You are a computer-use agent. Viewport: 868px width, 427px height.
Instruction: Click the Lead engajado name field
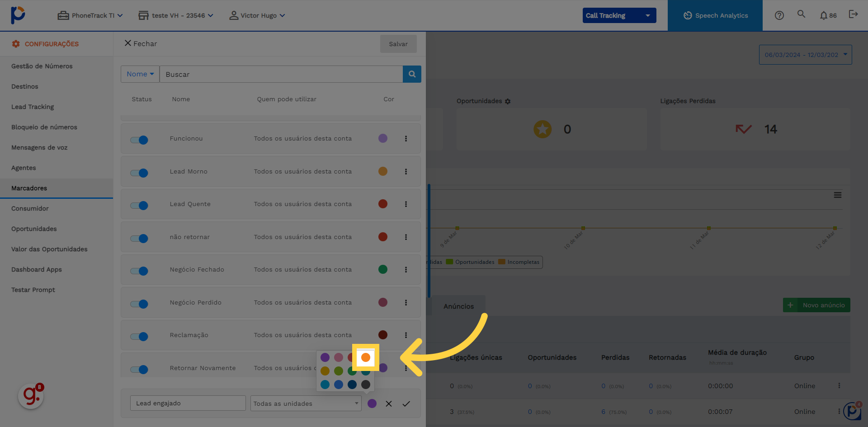(188, 403)
